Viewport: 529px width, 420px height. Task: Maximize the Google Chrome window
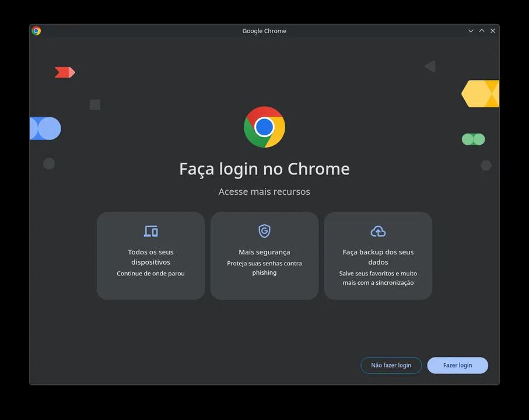coord(482,31)
